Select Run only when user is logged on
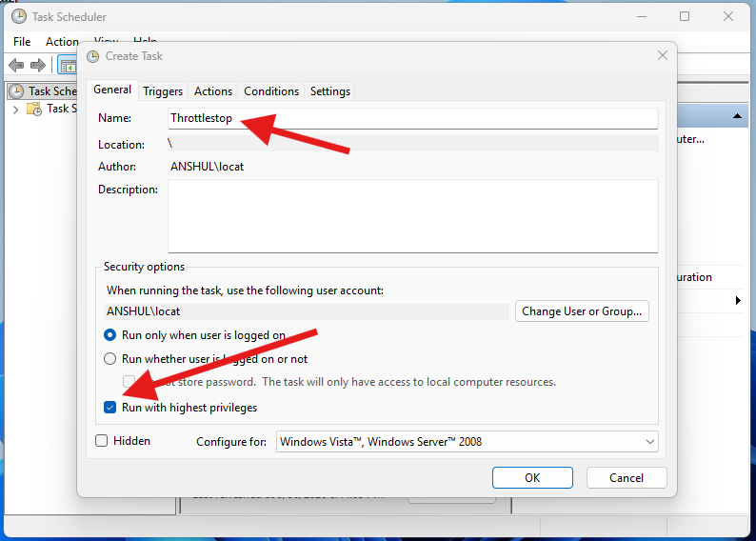756x541 pixels. pyautogui.click(x=109, y=335)
